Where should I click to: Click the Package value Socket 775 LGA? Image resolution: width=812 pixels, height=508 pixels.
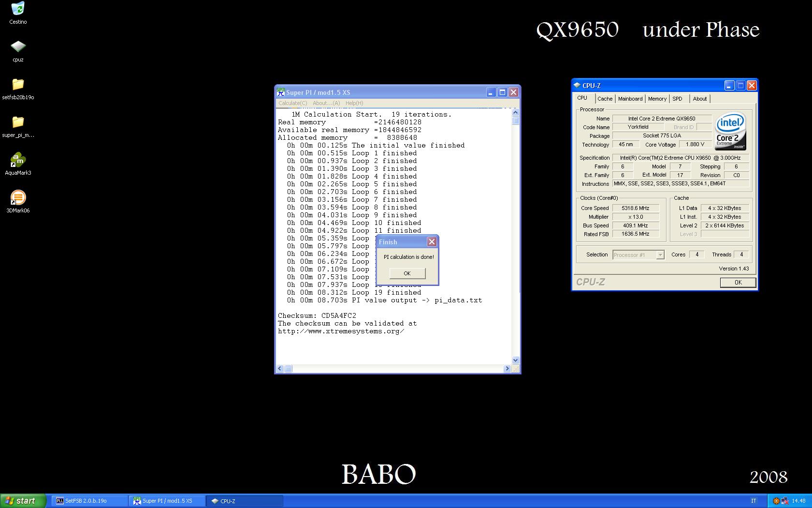coord(662,135)
